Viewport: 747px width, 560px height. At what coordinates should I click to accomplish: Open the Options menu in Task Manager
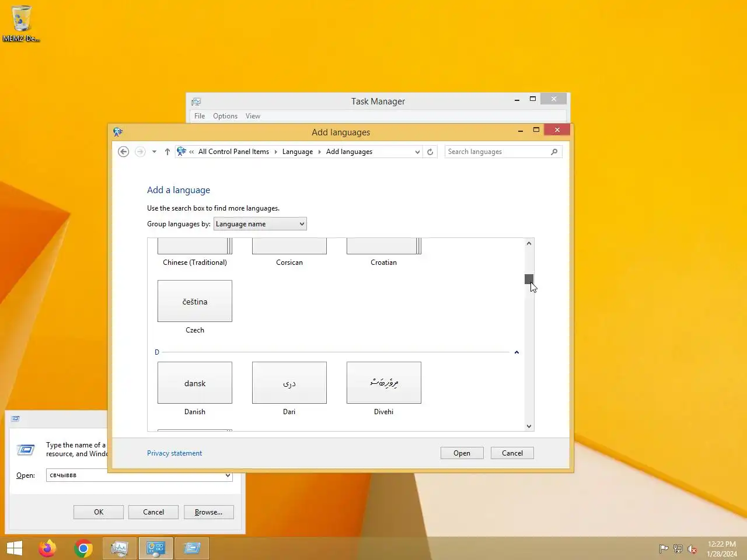[225, 116]
